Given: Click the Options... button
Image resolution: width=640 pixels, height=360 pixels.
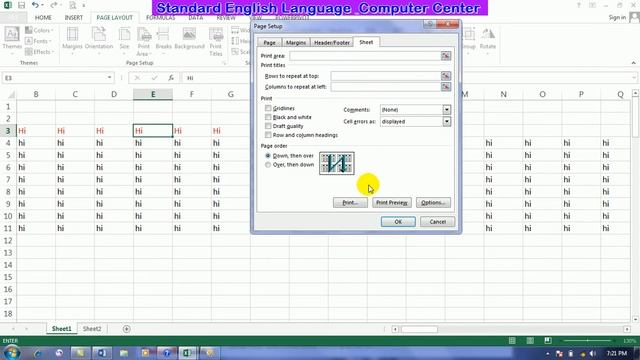Looking at the screenshot, I should click(x=433, y=202).
